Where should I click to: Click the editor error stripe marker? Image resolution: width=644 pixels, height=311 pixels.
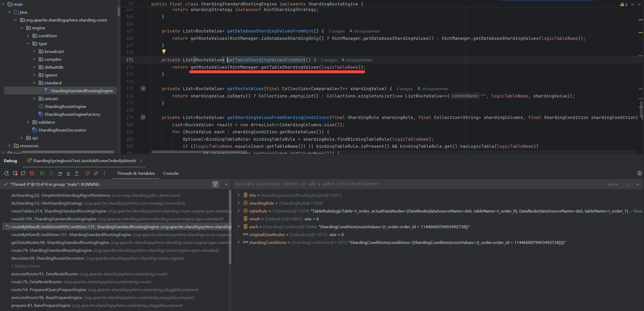click(641, 20)
